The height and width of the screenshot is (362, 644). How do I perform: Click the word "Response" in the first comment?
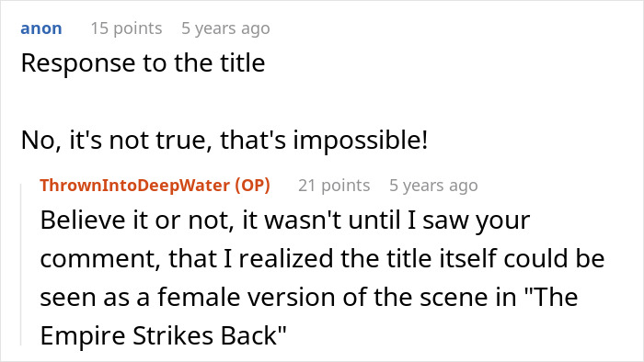pos(78,63)
